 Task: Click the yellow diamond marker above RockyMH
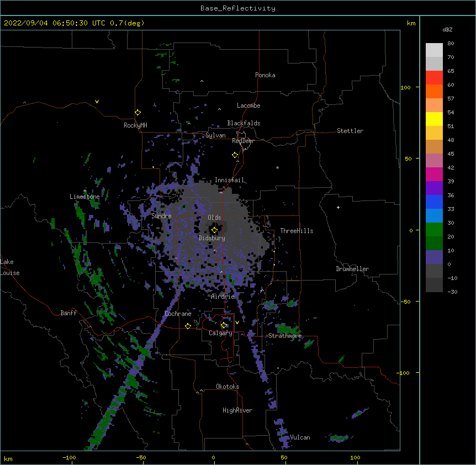pyautogui.click(x=137, y=113)
